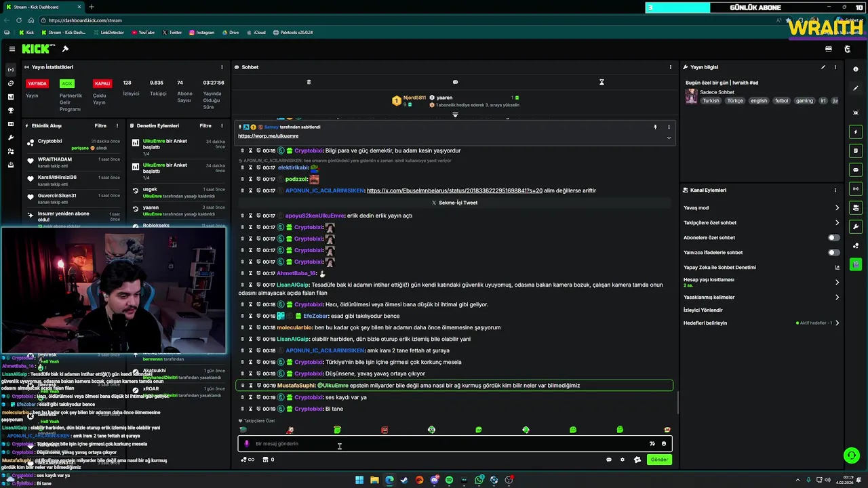Open the LinkDetector bookmark
Image resolution: width=868 pixels, height=488 pixels.
coord(108,33)
